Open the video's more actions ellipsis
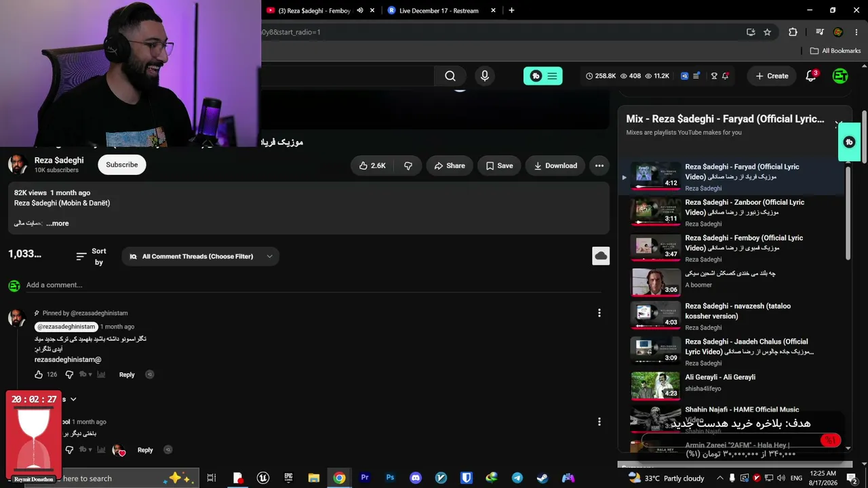The width and height of the screenshot is (868, 488). click(x=599, y=165)
